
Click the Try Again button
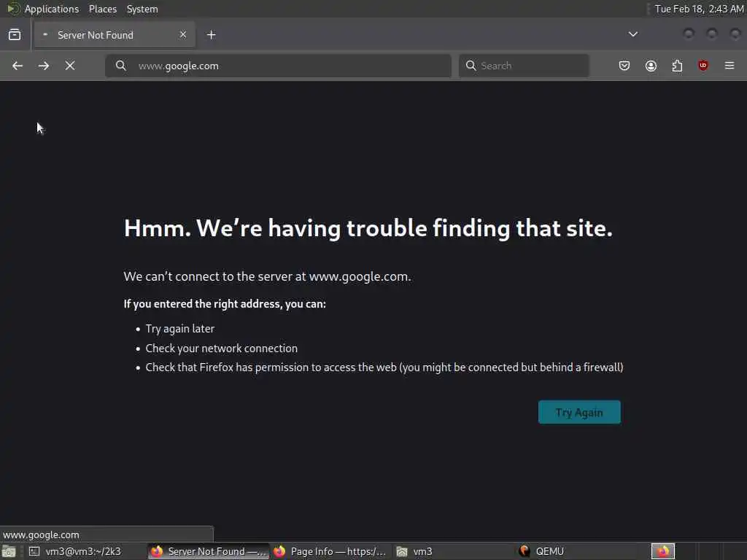[579, 413]
